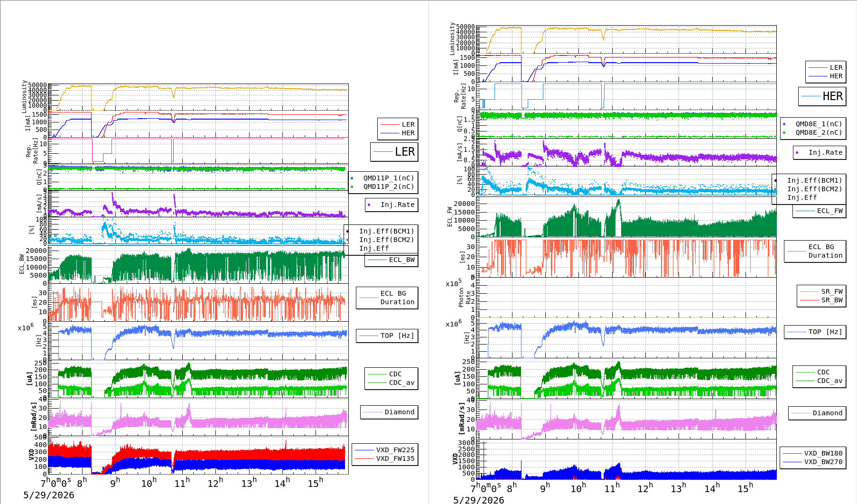This screenshot has width=857, height=504.
Task: Click the VXD y-axis label of left plot
Action: 32,455
